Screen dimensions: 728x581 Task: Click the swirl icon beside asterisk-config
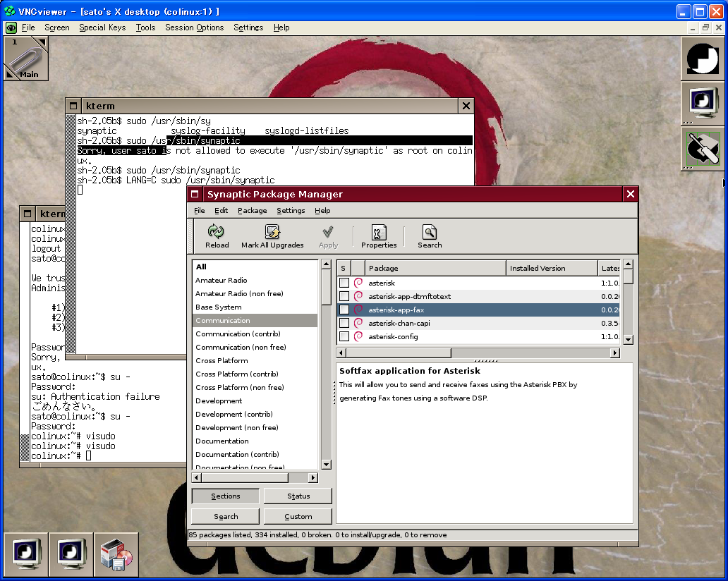point(358,336)
